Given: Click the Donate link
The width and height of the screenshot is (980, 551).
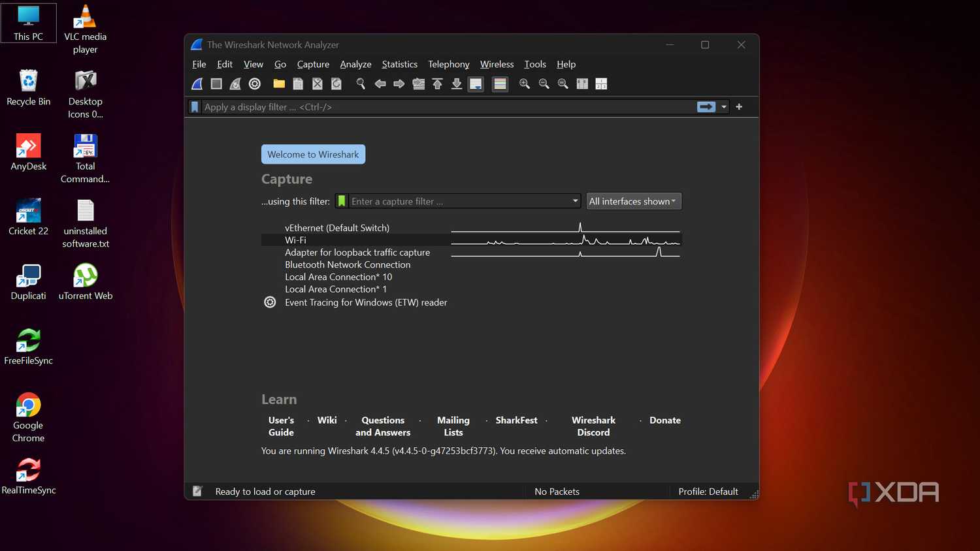Looking at the screenshot, I should (x=665, y=420).
